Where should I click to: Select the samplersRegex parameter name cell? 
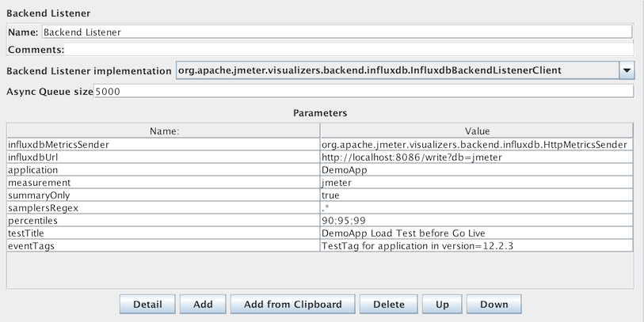[164, 207]
